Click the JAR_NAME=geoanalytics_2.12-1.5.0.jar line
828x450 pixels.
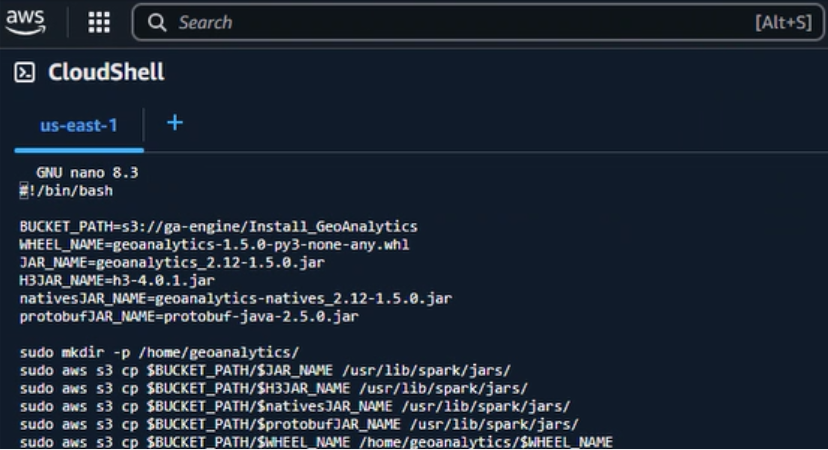click(x=172, y=262)
